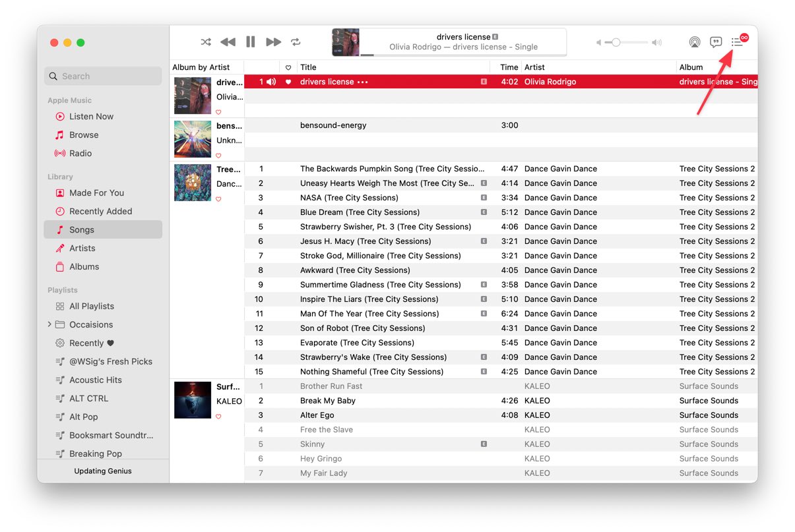This screenshot has width=795, height=532.
Task: Click the speaker playing indicator on drivers license
Action: (271, 82)
